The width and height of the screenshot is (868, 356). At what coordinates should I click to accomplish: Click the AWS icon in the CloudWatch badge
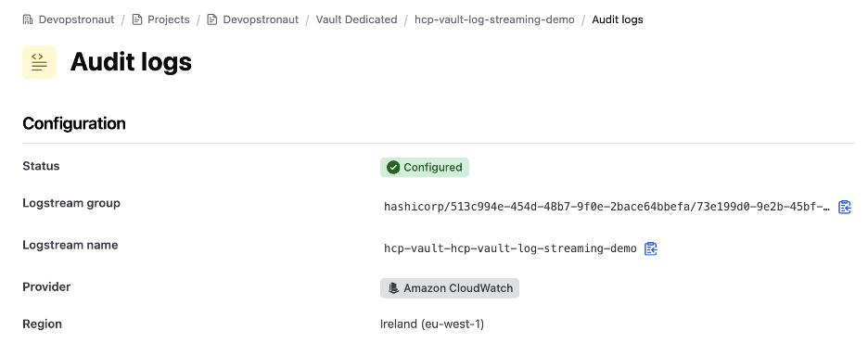pos(393,288)
